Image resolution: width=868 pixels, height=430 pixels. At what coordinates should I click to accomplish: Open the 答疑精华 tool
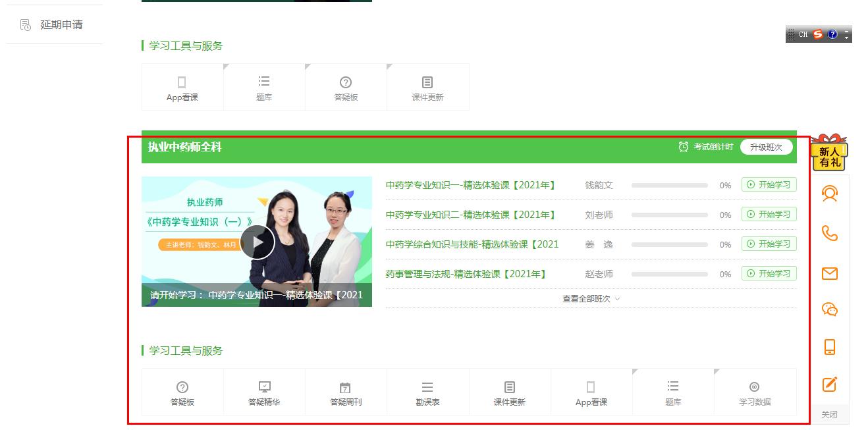[x=264, y=393]
